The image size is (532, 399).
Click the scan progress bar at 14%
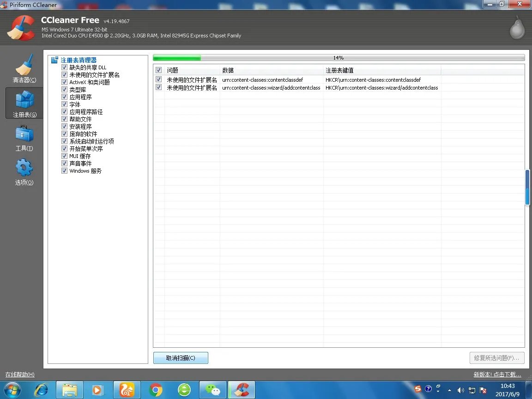339,58
